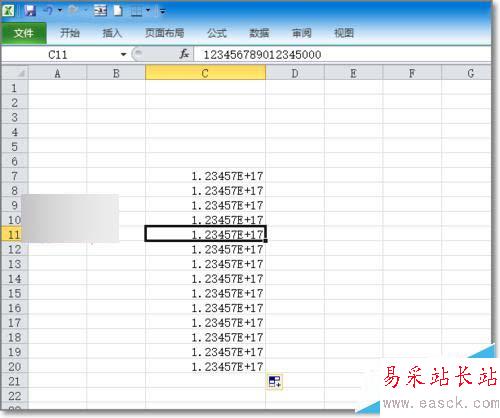Screen dimensions: 500x418
Task: Click empty cell D11
Action: [295, 234]
